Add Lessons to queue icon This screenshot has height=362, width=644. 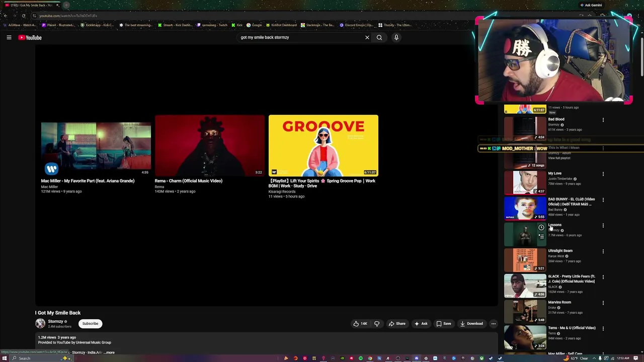(541, 236)
